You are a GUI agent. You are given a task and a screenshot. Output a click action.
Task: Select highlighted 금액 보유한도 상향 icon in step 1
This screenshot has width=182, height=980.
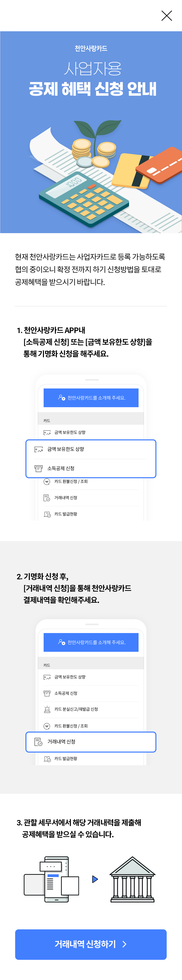point(38,449)
